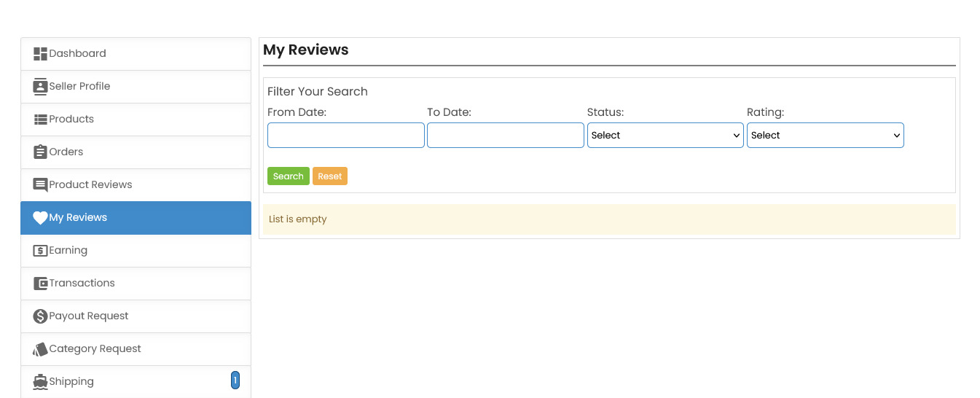Click the My Reviews heart icon
Screen dimensions: 980x398
click(40, 218)
